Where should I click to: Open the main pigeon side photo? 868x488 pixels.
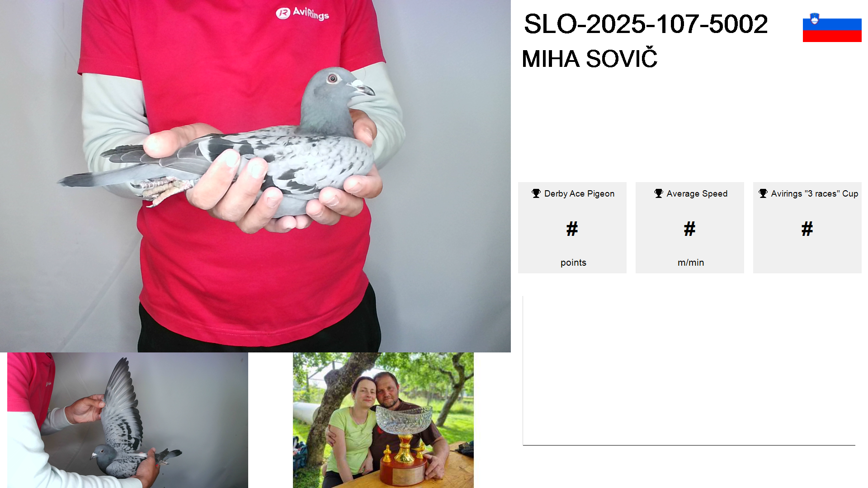255,176
